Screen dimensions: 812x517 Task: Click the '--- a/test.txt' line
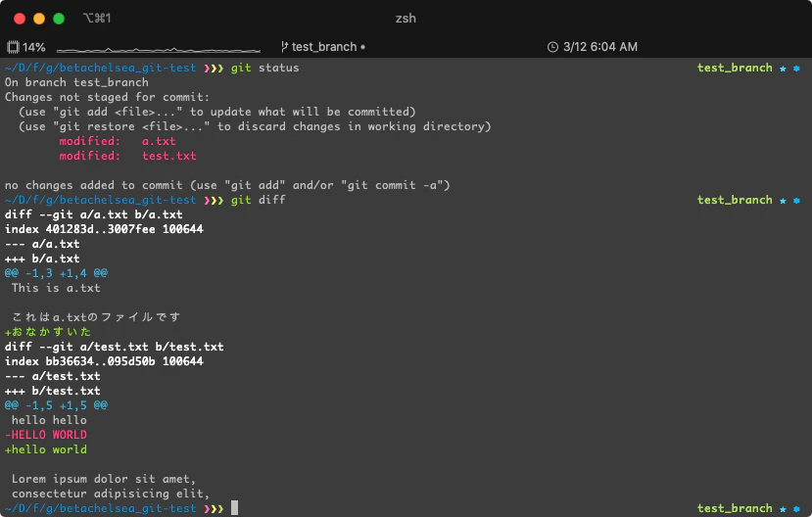click(x=52, y=376)
